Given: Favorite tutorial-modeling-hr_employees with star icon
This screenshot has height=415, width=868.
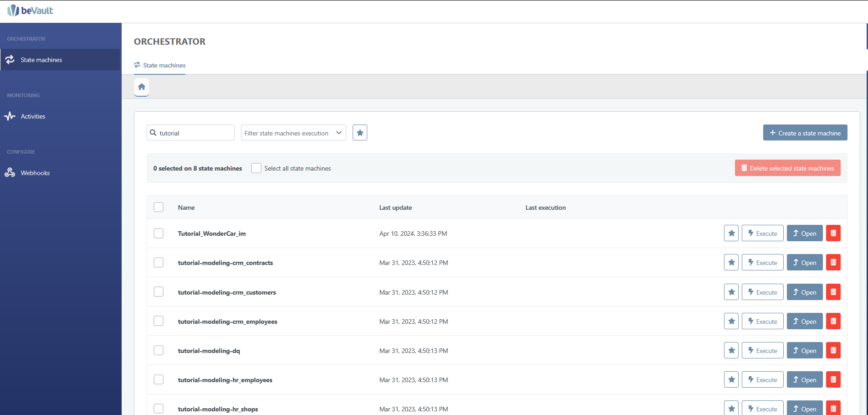Looking at the screenshot, I should [x=731, y=379].
